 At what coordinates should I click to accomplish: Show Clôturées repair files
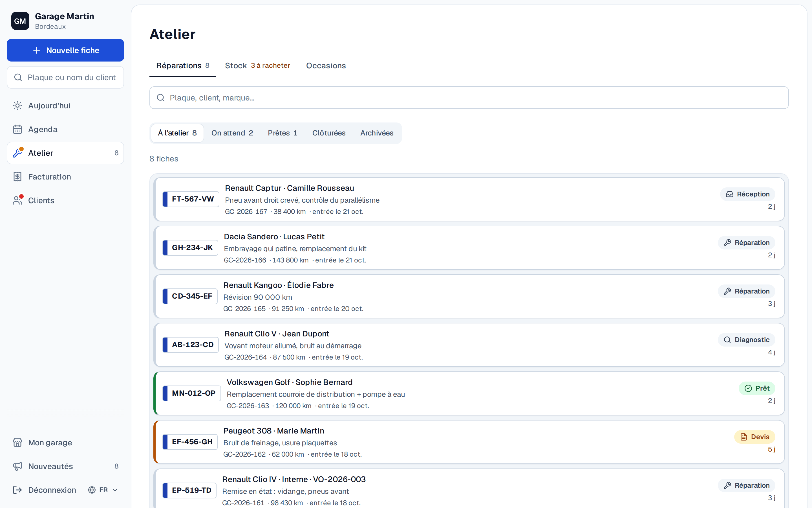click(x=329, y=133)
